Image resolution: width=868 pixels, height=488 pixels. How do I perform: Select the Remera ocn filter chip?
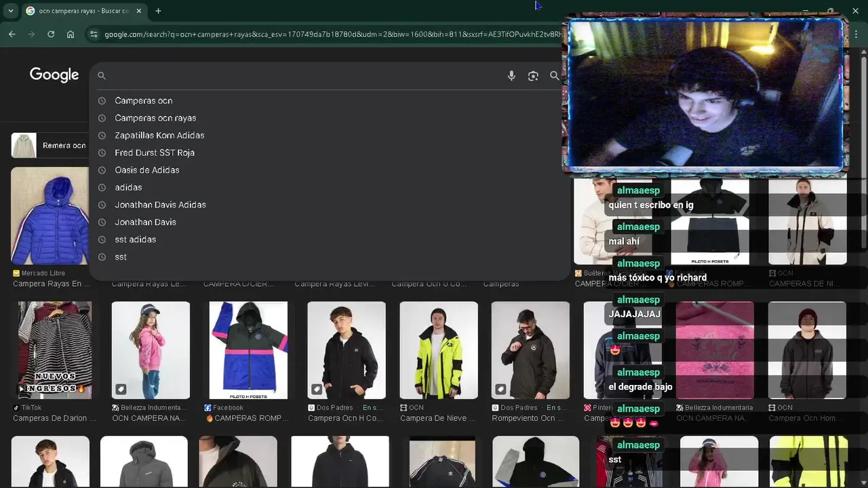(x=49, y=146)
